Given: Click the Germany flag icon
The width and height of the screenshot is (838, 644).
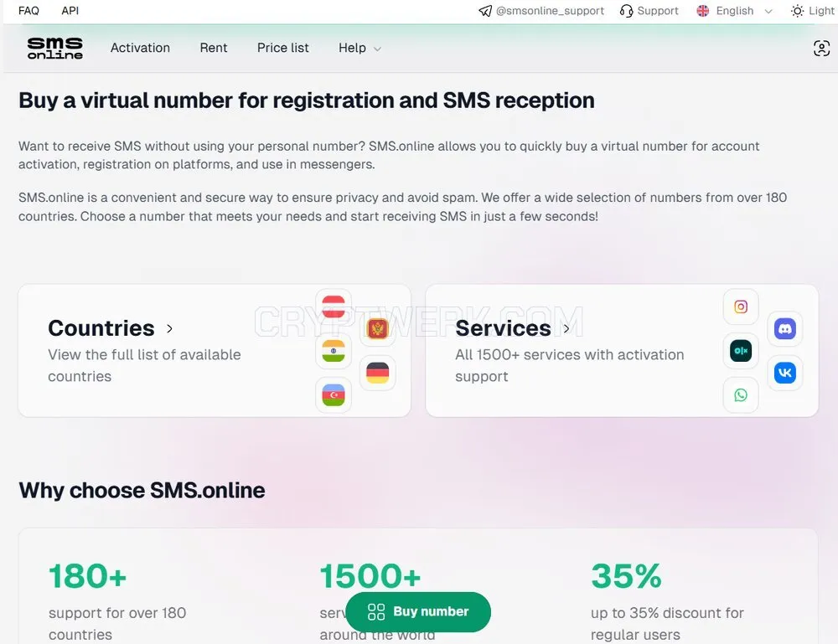Looking at the screenshot, I should point(378,373).
